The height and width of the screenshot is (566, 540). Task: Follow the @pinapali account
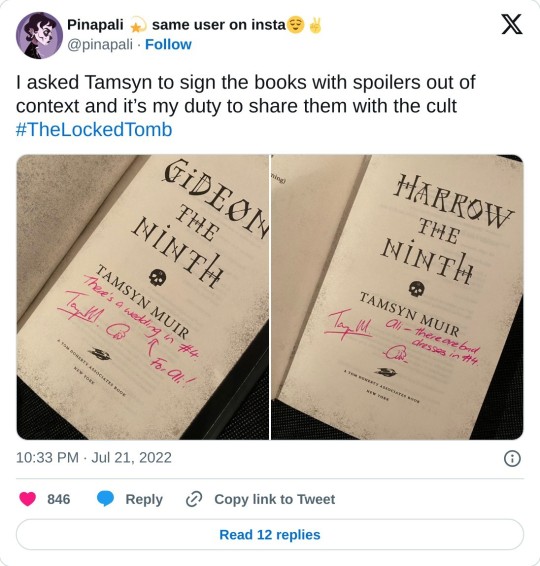[x=168, y=44]
